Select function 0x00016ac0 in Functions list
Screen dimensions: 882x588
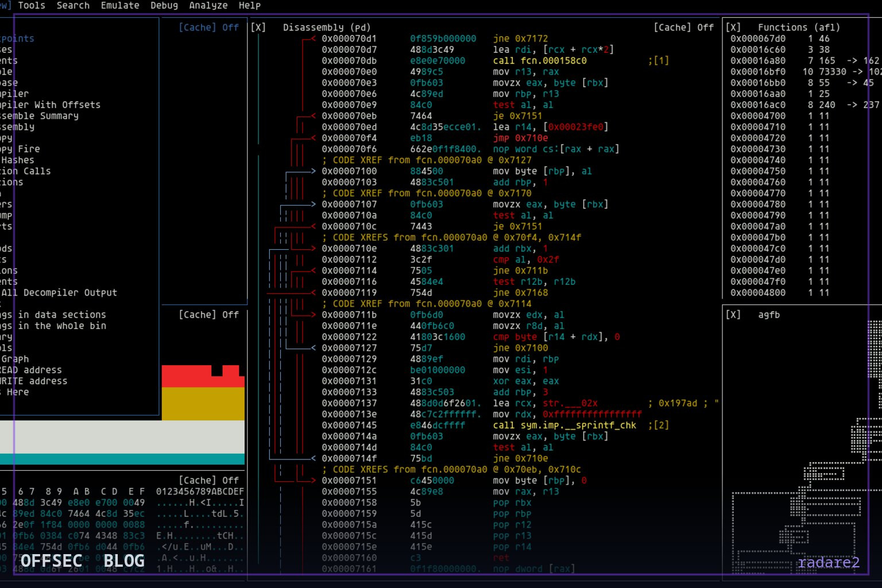(x=758, y=105)
